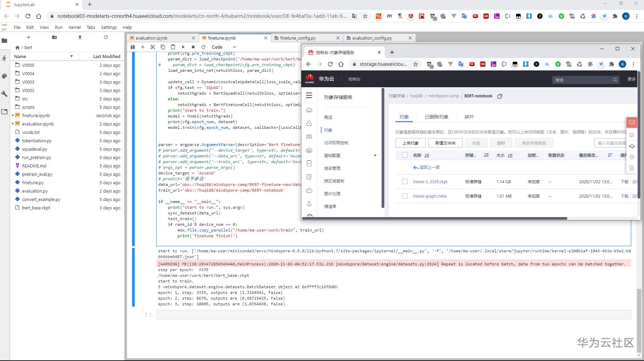Create a new folder in file browser

pyautogui.click(x=54, y=37)
